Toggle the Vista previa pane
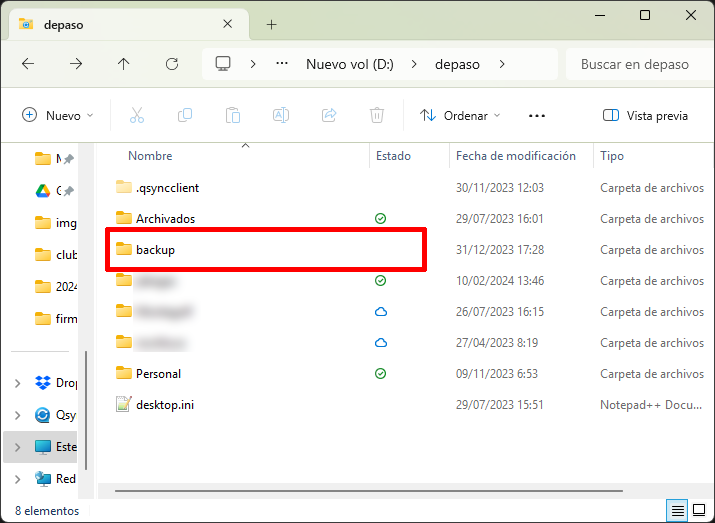The height and width of the screenshot is (523, 715). click(646, 116)
